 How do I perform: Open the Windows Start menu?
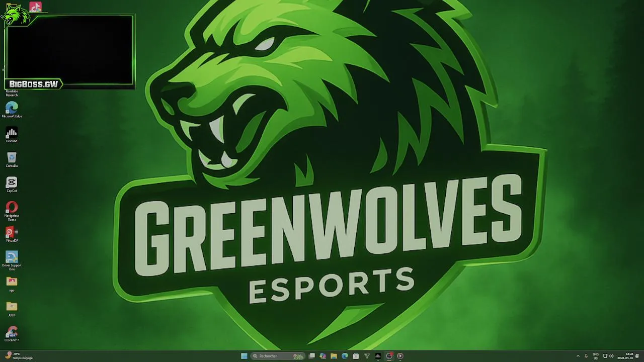click(x=244, y=356)
